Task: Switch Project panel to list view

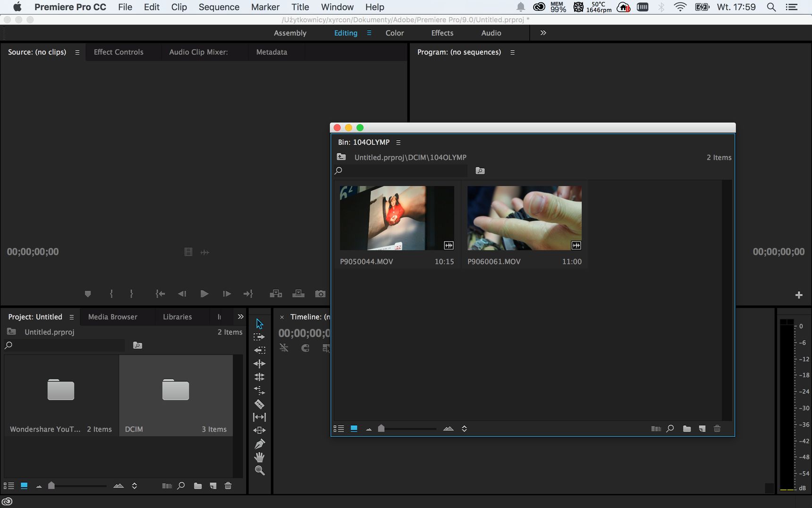Action: pyautogui.click(x=8, y=486)
